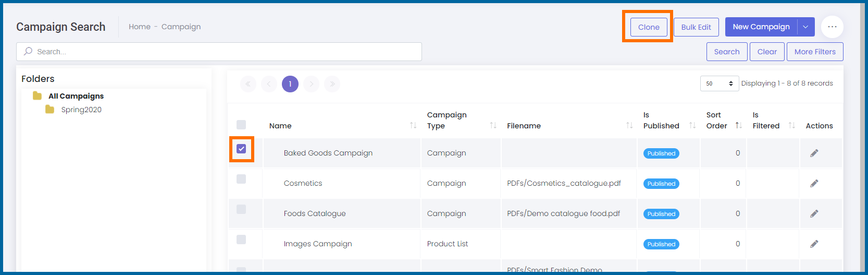868x275 pixels.
Task: Expand the New Campaign dropdown arrow
Action: pyautogui.click(x=805, y=27)
